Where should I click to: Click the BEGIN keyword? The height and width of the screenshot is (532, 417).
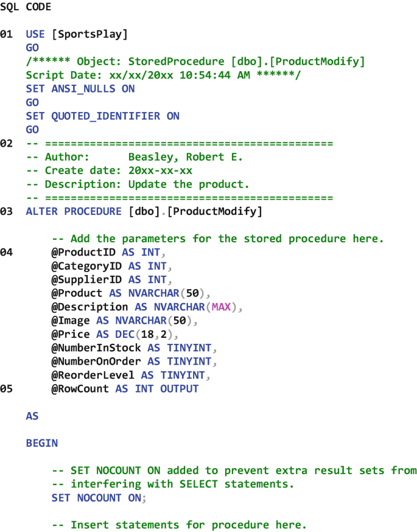(x=42, y=443)
